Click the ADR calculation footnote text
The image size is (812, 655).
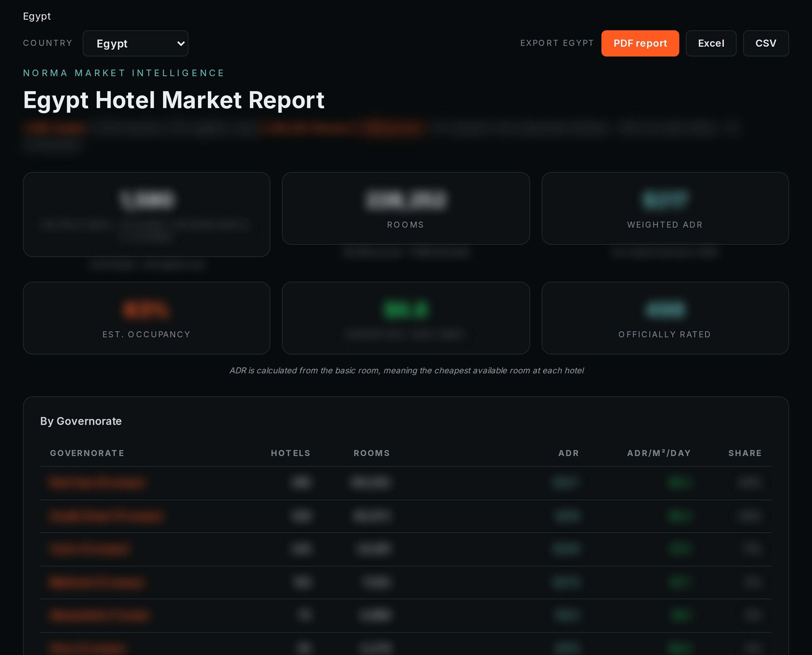click(407, 371)
